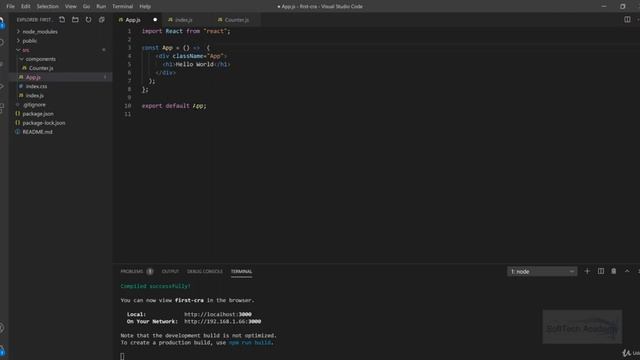Switch to the Debug Console tab

tap(204, 271)
